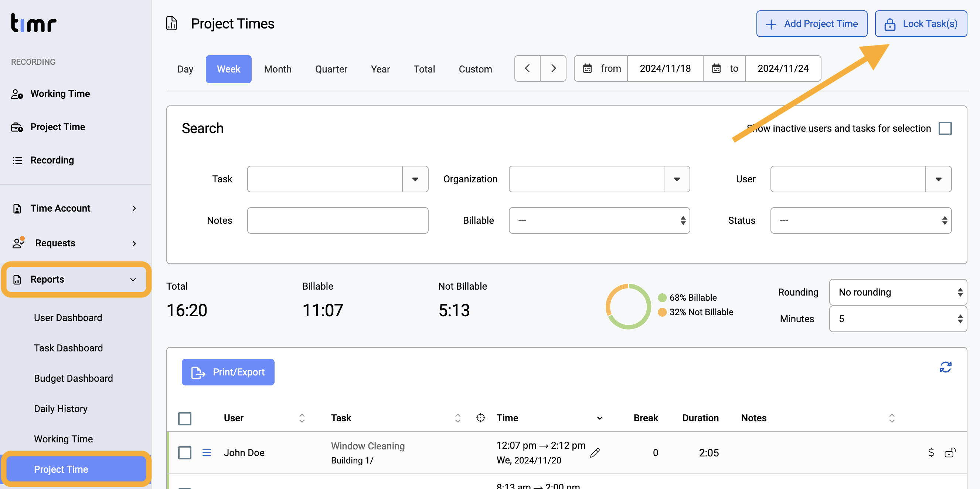Open Working Time recording in the sidebar
Image resolution: width=980 pixels, height=489 pixels.
coord(60,94)
